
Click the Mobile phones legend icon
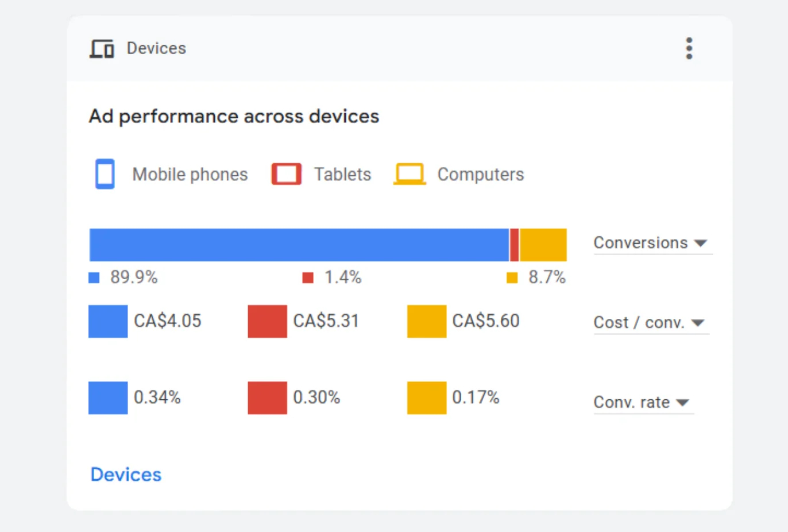click(105, 174)
